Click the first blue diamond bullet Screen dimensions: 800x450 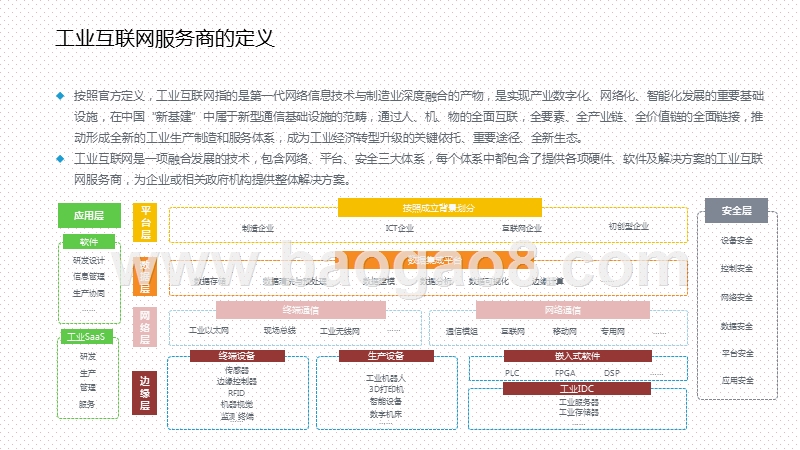(60, 95)
